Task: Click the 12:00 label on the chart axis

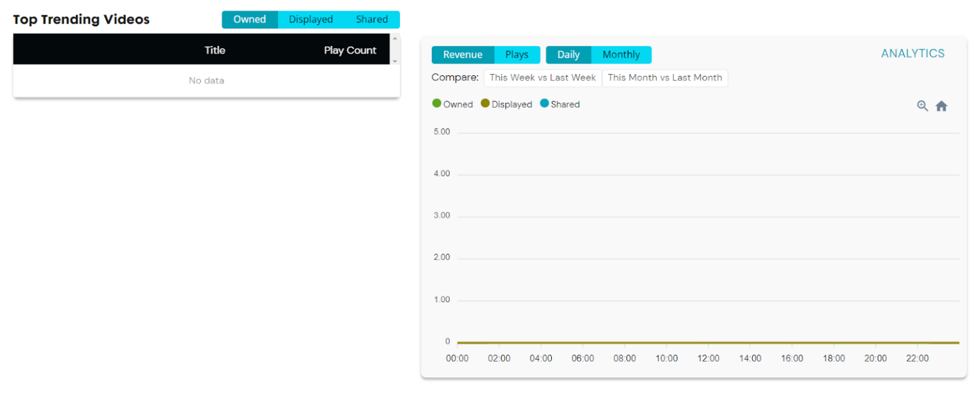Action: pyautogui.click(x=708, y=358)
